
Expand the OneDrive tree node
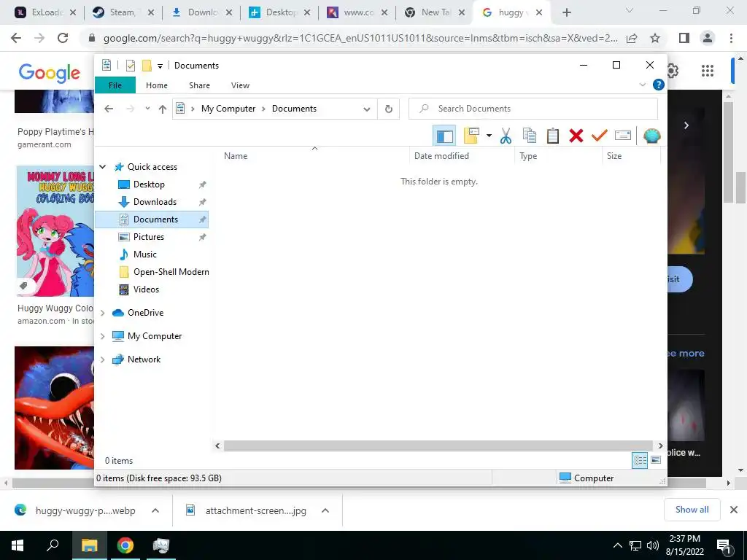(x=102, y=313)
